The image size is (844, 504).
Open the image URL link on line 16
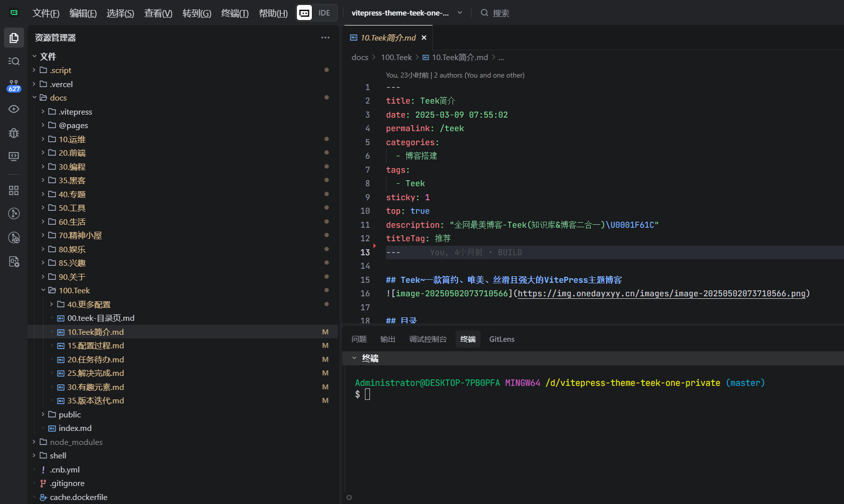pyautogui.click(x=662, y=294)
